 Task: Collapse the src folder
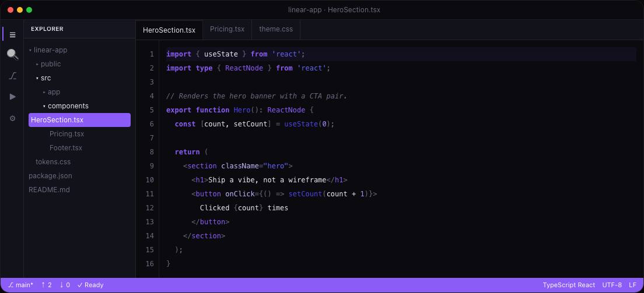click(43, 78)
